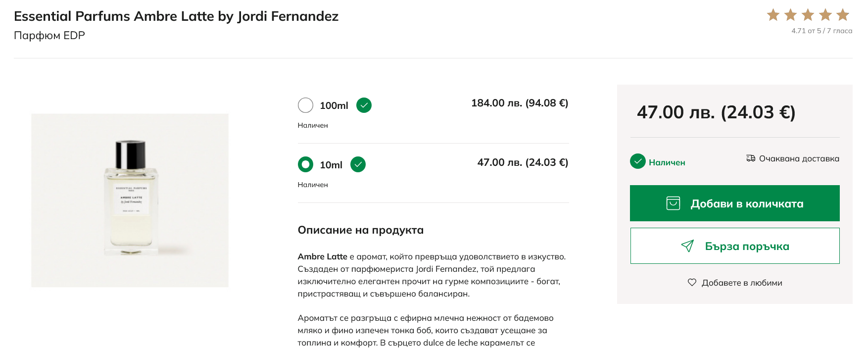This screenshot has width=868, height=349.
Task: Click the delivery truck icon
Action: (x=751, y=158)
